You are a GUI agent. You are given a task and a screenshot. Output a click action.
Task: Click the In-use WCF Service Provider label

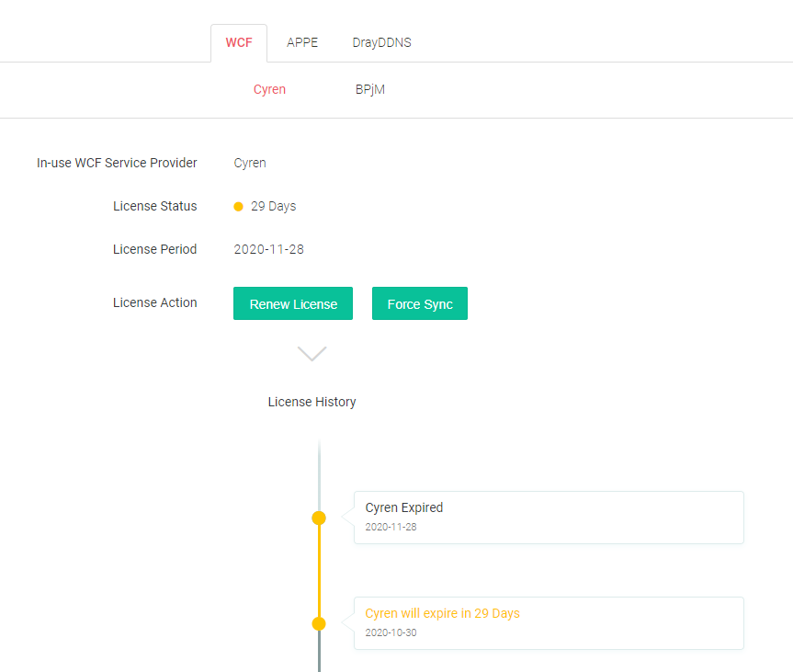click(x=117, y=163)
